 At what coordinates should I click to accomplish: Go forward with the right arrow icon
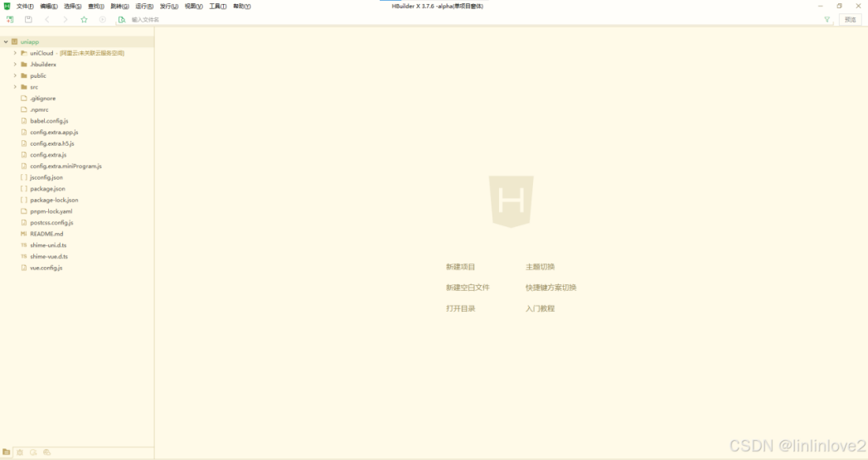(65, 19)
